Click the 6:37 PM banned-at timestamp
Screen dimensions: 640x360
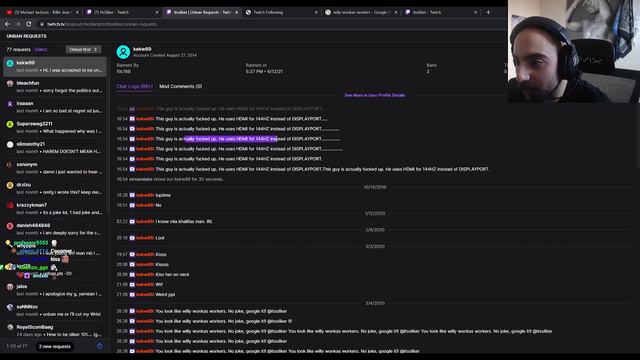pyautogui.click(x=264, y=71)
